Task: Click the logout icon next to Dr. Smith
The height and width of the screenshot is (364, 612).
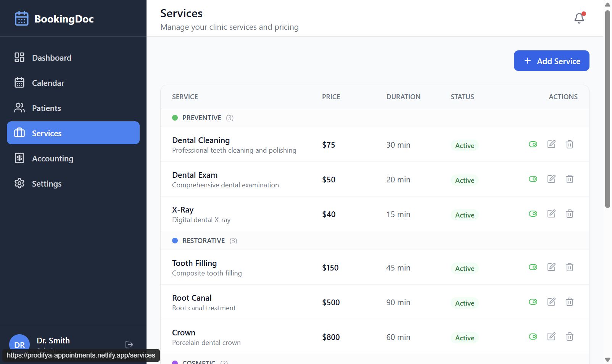Action: [129, 345]
